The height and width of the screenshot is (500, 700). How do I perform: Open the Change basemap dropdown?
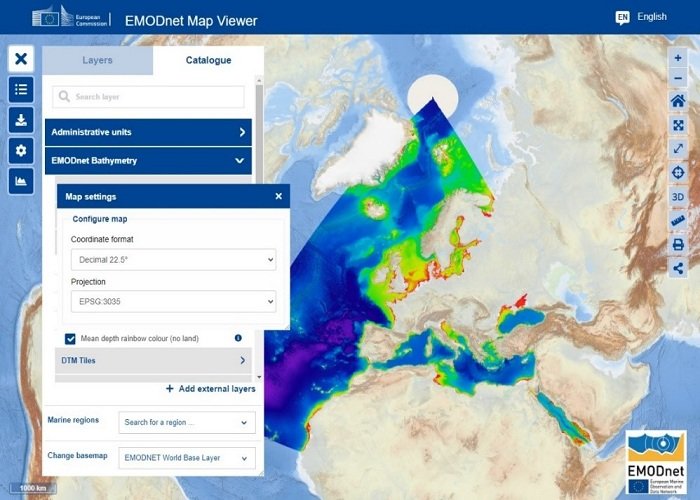(x=187, y=458)
